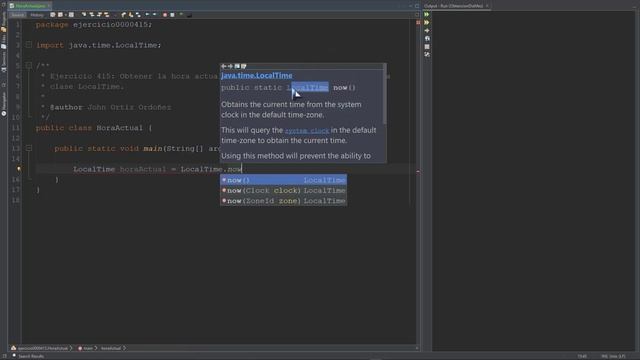Click the Shift Line Left icon
The image size is (640, 360).
[147, 15]
